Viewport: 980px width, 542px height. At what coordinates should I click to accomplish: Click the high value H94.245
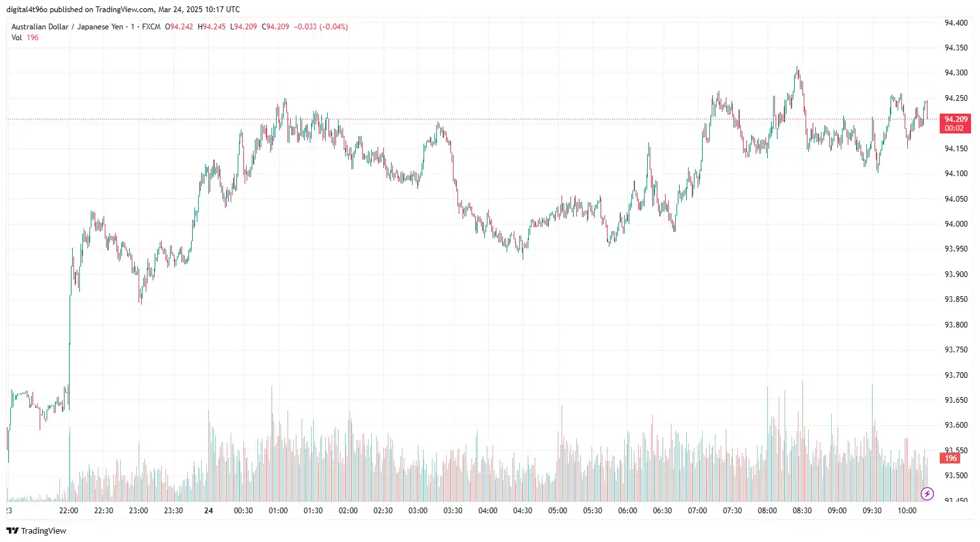(211, 27)
